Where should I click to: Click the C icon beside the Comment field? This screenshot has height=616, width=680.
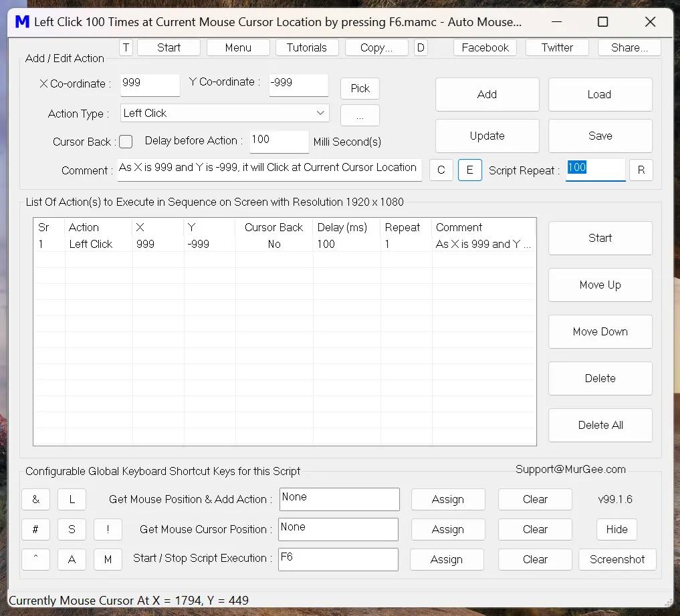(441, 170)
